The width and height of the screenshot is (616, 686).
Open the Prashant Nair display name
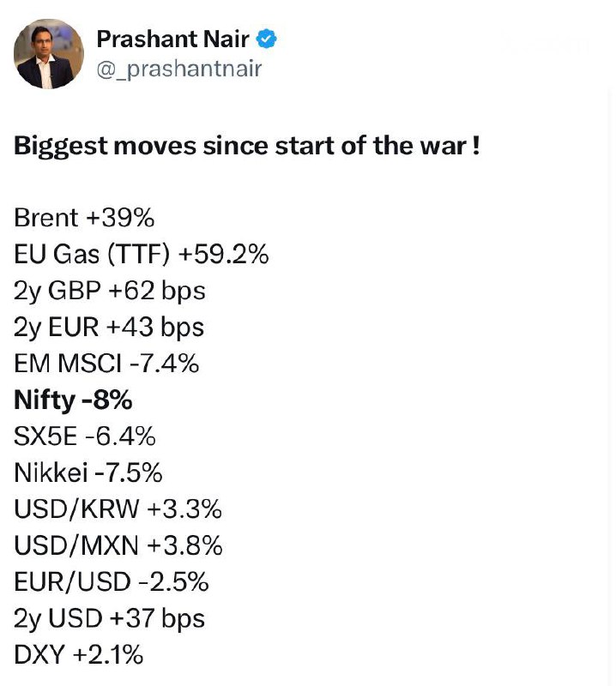[x=173, y=39]
